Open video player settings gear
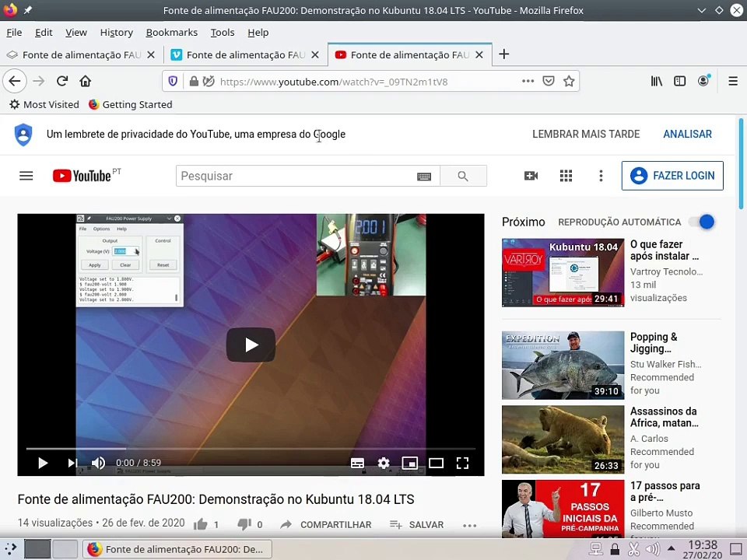The height and width of the screenshot is (560, 747). [x=384, y=463]
